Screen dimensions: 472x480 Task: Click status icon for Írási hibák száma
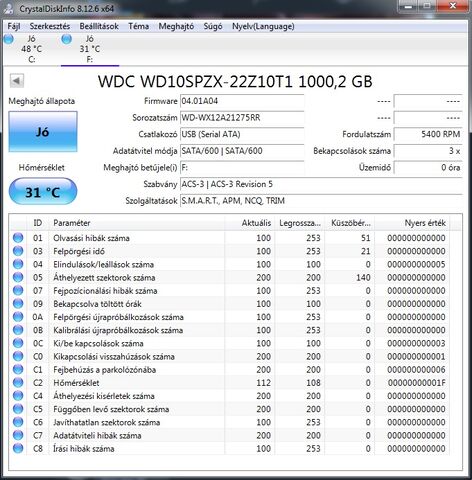click(x=18, y=448)
